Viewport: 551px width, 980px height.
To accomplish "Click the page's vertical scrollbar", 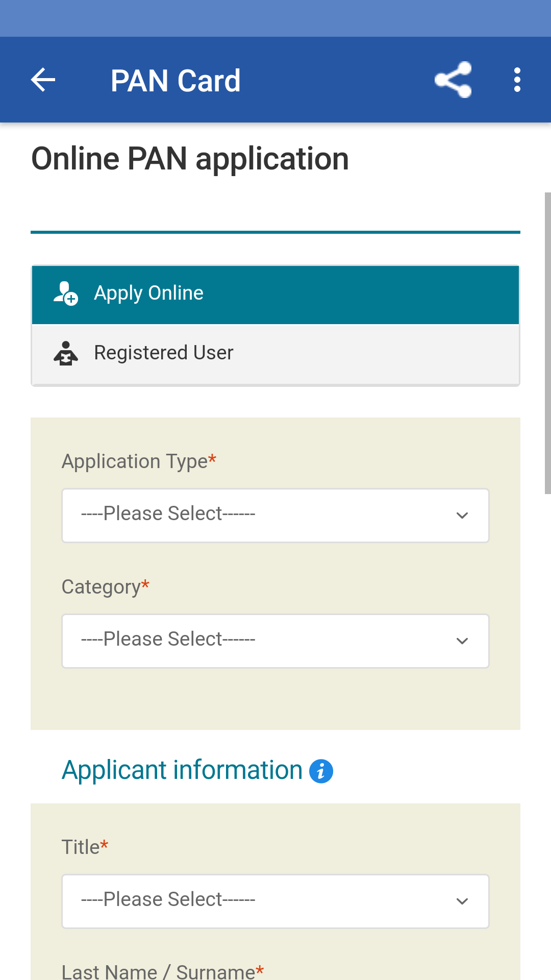I will pyautogui.click(x=547, y=343).
